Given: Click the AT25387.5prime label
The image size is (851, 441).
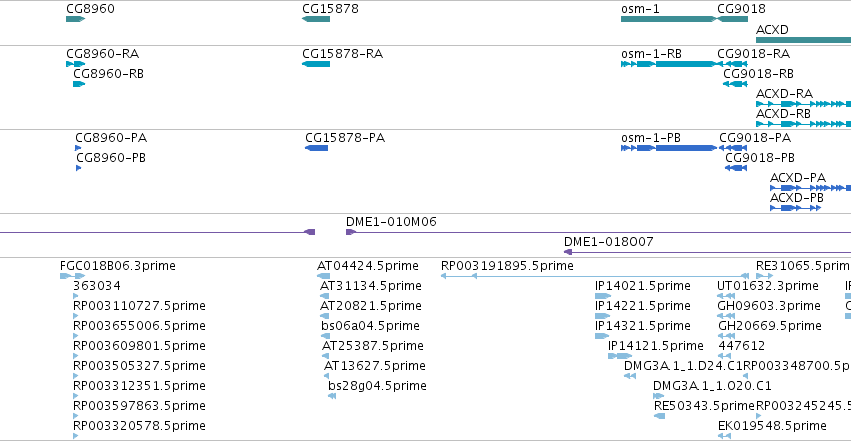Looking at the screenshot, I should click(372, 346).
